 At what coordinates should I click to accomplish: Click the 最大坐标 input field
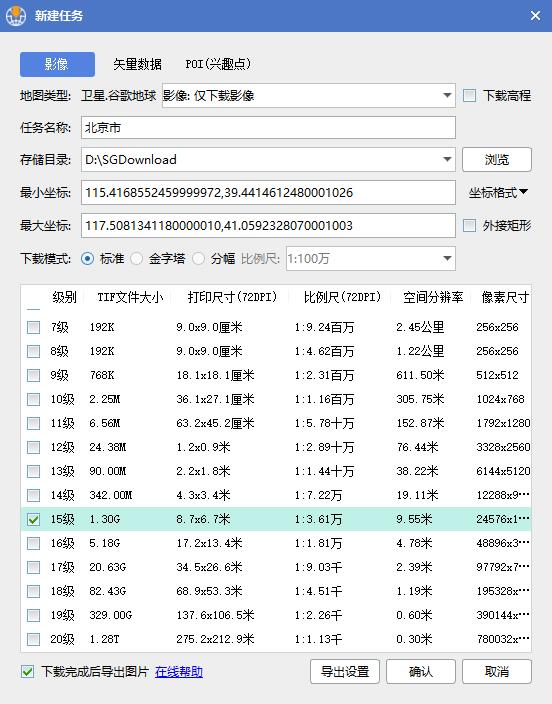(268, 225)
